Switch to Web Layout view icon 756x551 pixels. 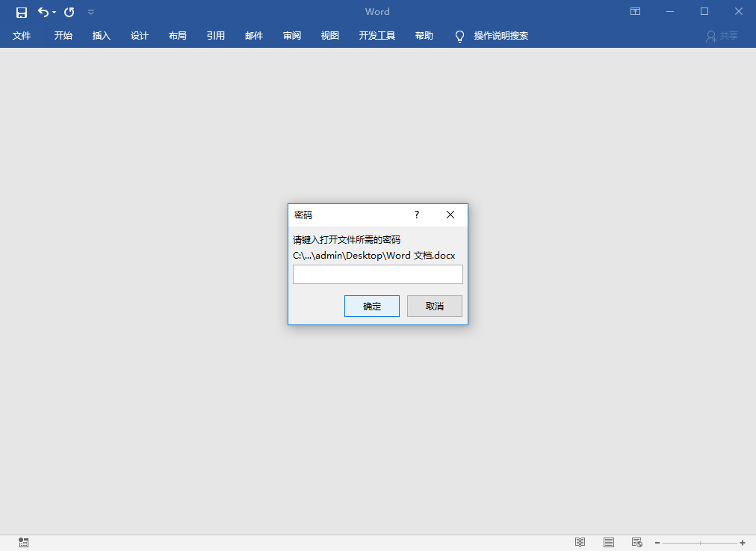click(x=637, y=542)
